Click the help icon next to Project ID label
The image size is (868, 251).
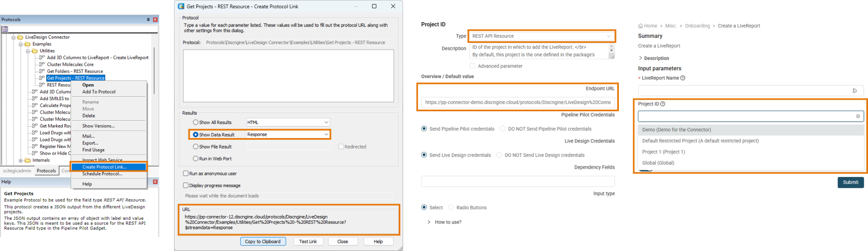coord(663,104)
